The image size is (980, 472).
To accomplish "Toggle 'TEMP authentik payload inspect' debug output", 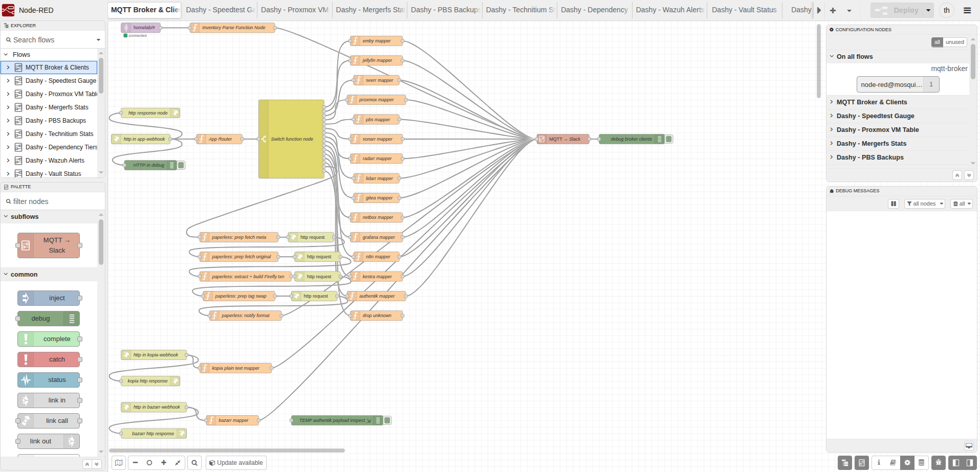I will [387, 420].
